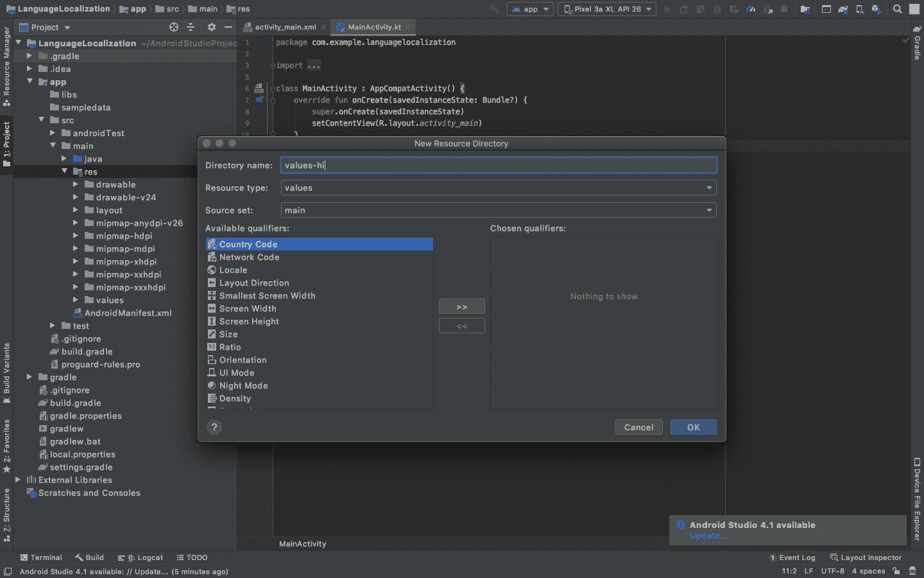Collapse the res folder node
Screen dimensions: 924x578
(x=64, y=171)
